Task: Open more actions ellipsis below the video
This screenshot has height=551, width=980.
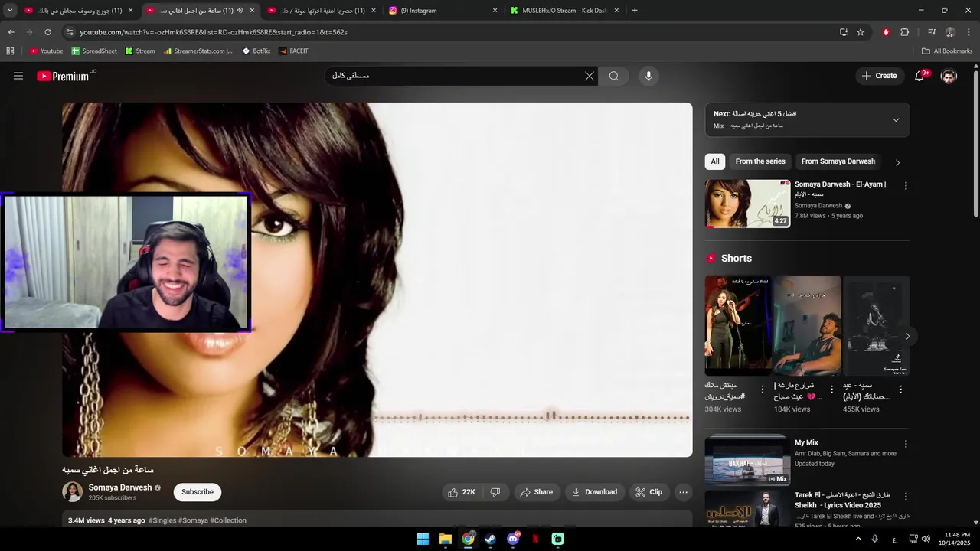Action: click(x=684, y=492)
